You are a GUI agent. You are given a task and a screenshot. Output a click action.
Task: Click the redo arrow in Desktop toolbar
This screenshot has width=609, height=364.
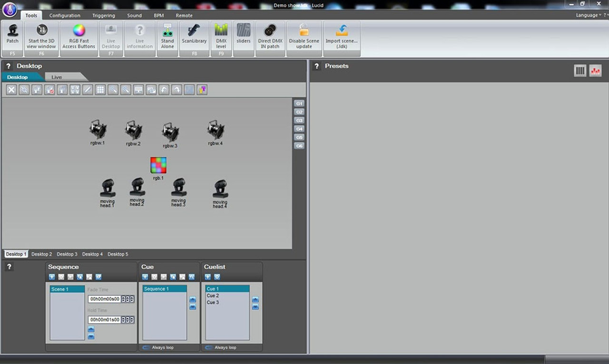point(177,89)
